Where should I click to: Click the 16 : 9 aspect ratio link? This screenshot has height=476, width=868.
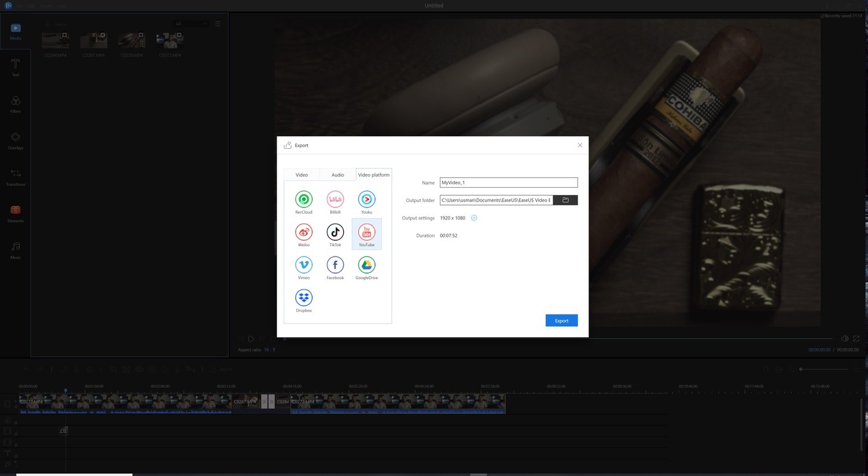(270, 350)
